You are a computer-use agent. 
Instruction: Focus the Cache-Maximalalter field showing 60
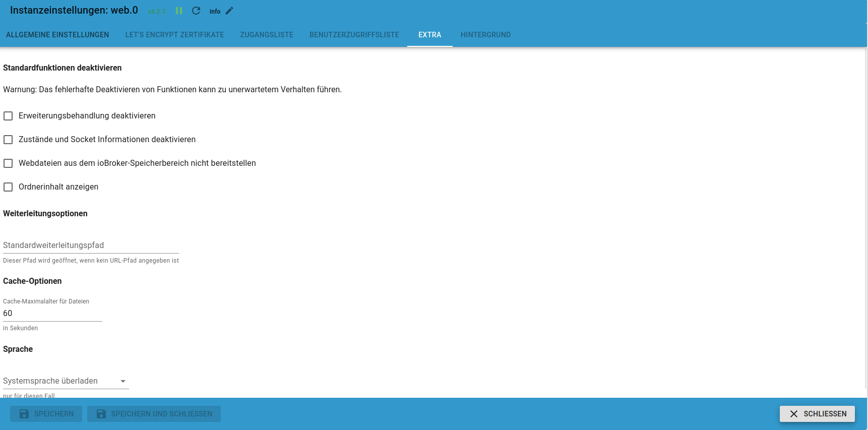[x=52, y=314]
